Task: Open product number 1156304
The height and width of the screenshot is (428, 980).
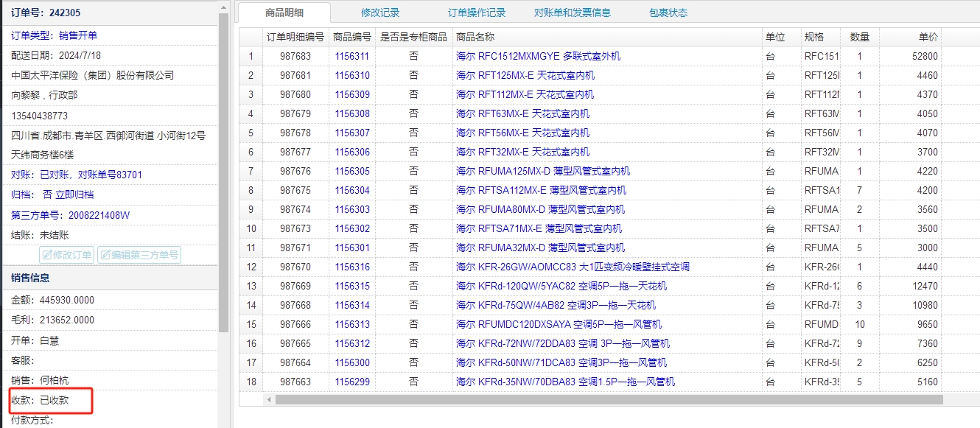Action: pos(352,190)
